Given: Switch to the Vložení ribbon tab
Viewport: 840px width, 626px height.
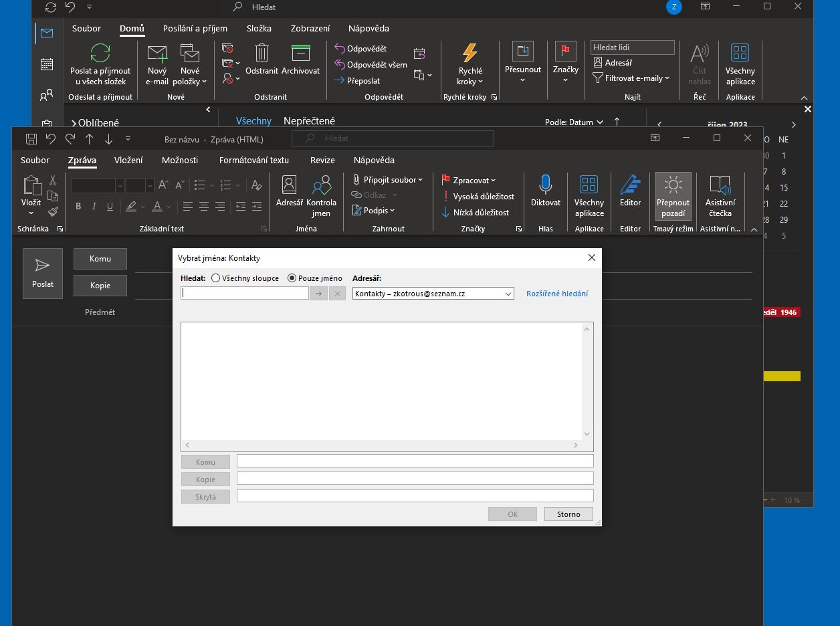Looking at the screenshot, I should pyautogui.click(x=128, y=161).
